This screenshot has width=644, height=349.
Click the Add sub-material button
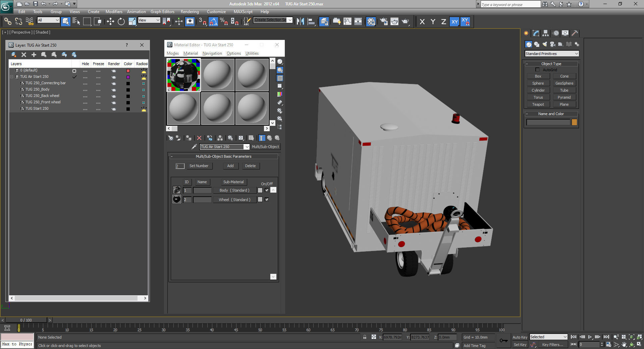[230, 166]
